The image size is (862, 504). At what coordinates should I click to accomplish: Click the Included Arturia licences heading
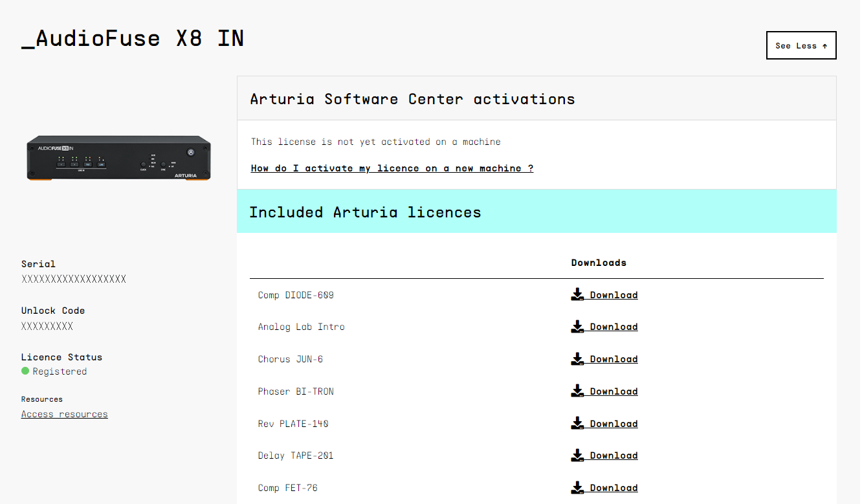[x=365, y=212]
